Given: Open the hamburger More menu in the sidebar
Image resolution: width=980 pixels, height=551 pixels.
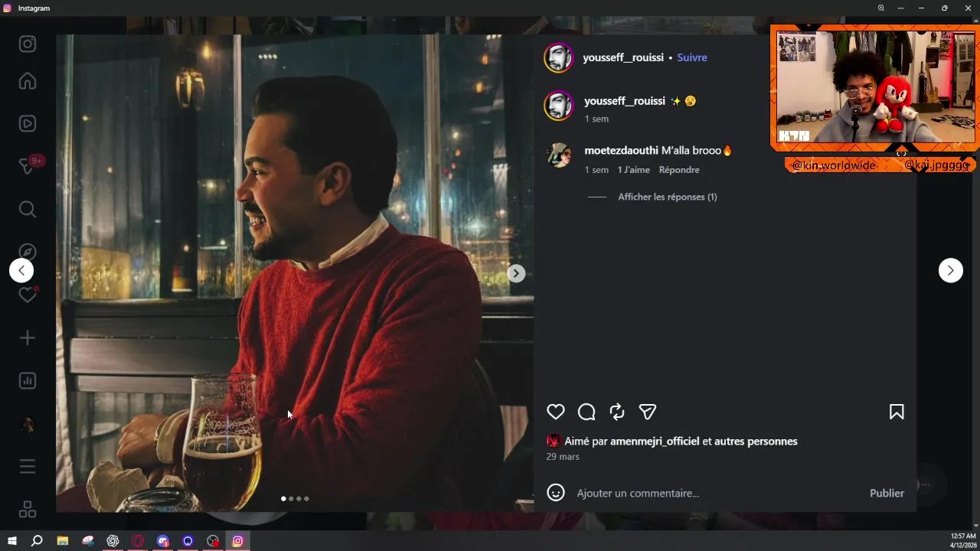Looking at the screenshot, I should (x=28, y=466).
